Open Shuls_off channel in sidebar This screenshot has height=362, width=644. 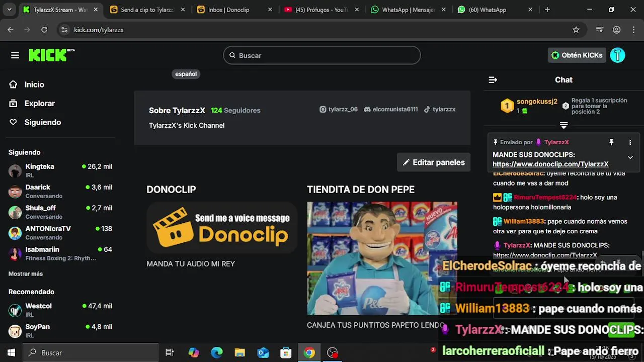60,212
